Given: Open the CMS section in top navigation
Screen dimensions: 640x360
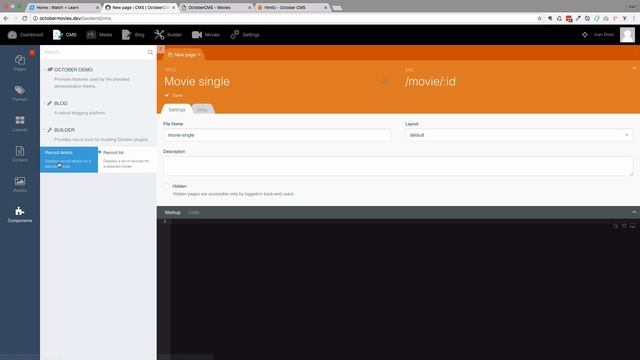Looking at the screenshot, I should (64, 35).
